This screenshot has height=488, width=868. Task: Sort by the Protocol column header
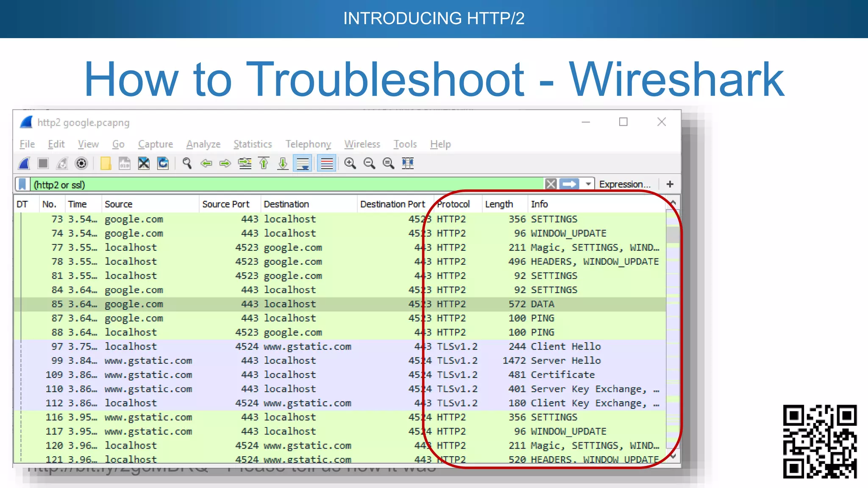[458, 204]
